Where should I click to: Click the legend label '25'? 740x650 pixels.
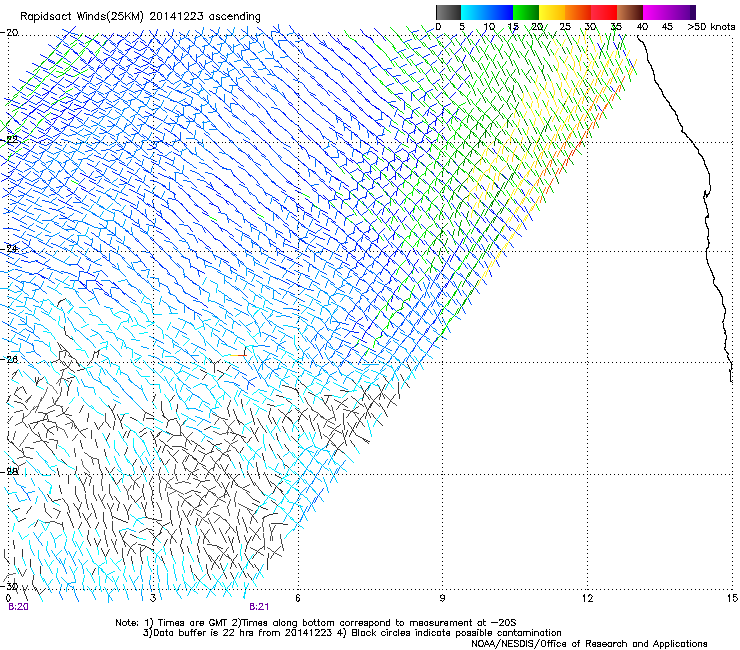[x=565, y=27]
